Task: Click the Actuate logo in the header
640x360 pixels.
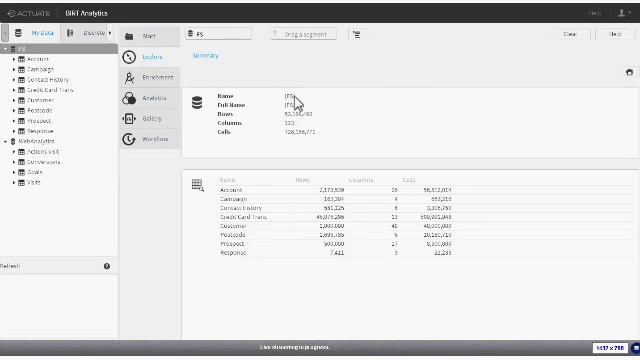Action: 29,13
